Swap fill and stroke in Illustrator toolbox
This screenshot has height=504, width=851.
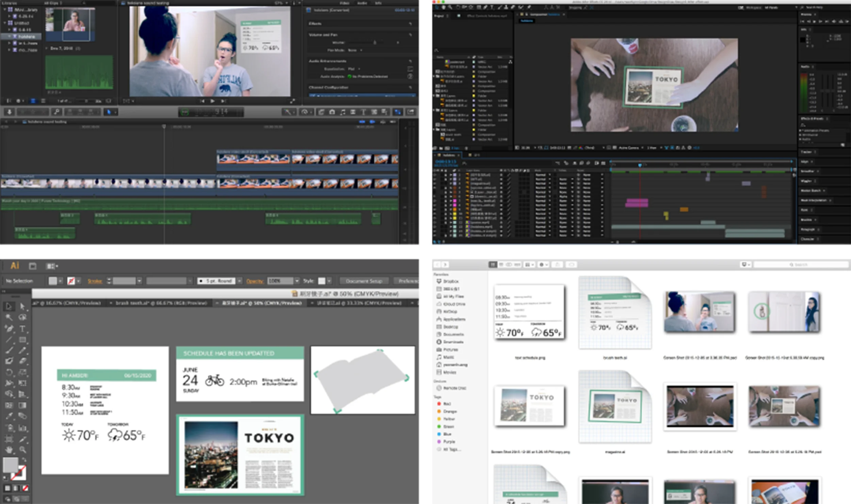coord(24,460)
